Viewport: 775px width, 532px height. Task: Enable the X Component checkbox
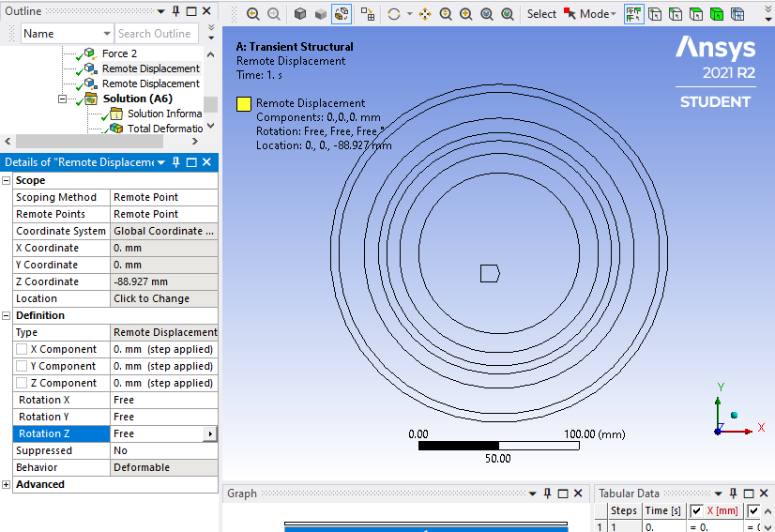(22, 349)
